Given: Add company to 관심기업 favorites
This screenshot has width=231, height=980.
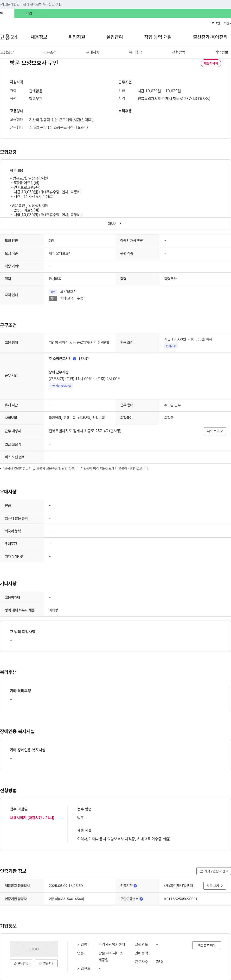Looking at the screenshot, I should (21, 963).
